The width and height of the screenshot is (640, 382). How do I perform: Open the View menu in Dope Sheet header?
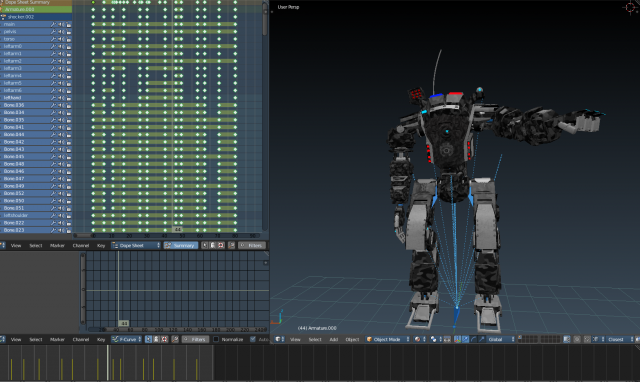coord(16,245)
